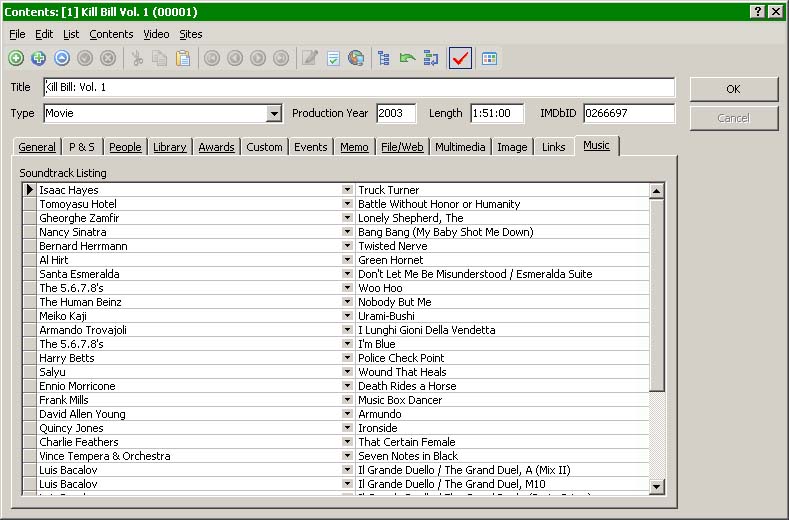
Task: Click the 'Twisted Nerve' track cell
Action: pos(502,246)
